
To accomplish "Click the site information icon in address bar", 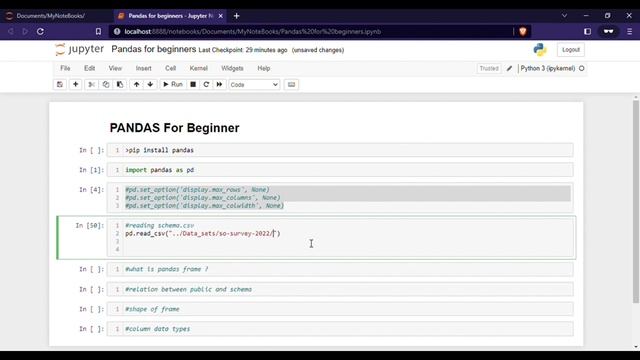I will 117,31.
